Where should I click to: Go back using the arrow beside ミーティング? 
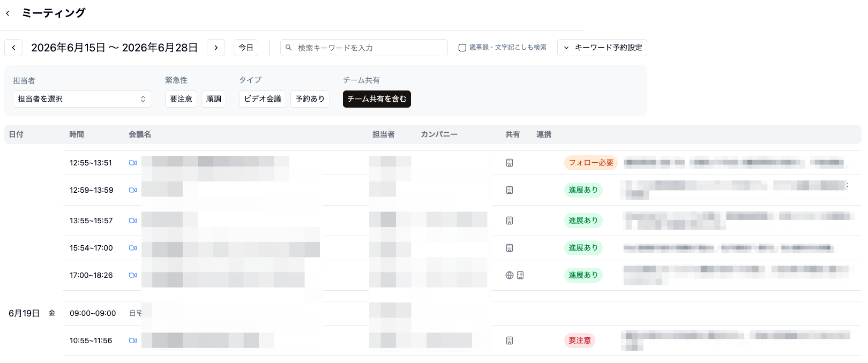coord(8,13)
